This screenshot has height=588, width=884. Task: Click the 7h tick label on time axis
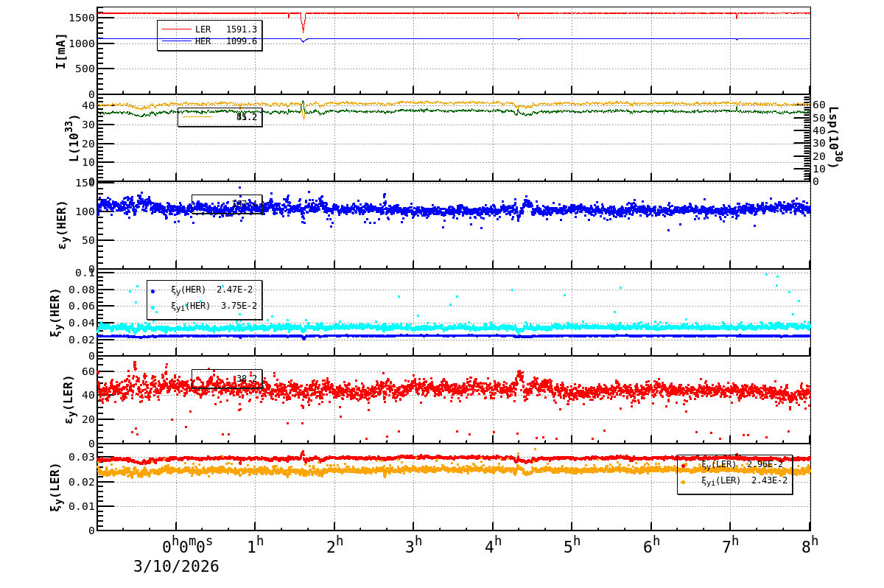(x=731, y=546)
